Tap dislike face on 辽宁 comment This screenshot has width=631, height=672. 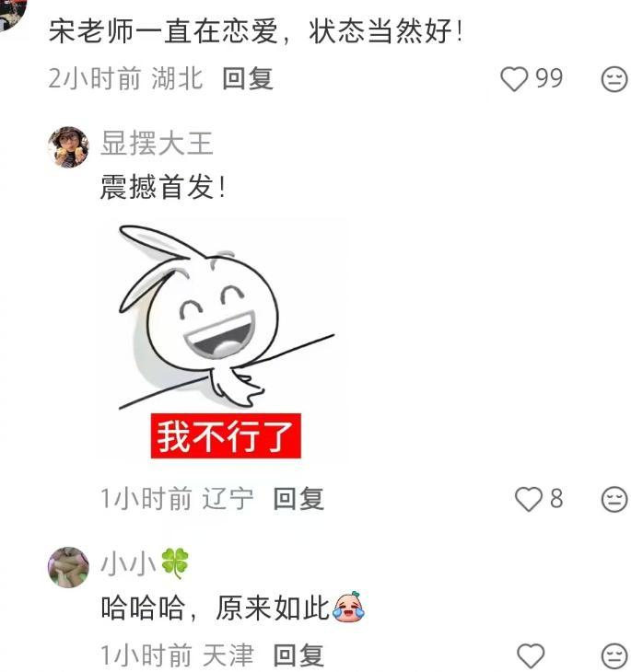click(614, 499)
